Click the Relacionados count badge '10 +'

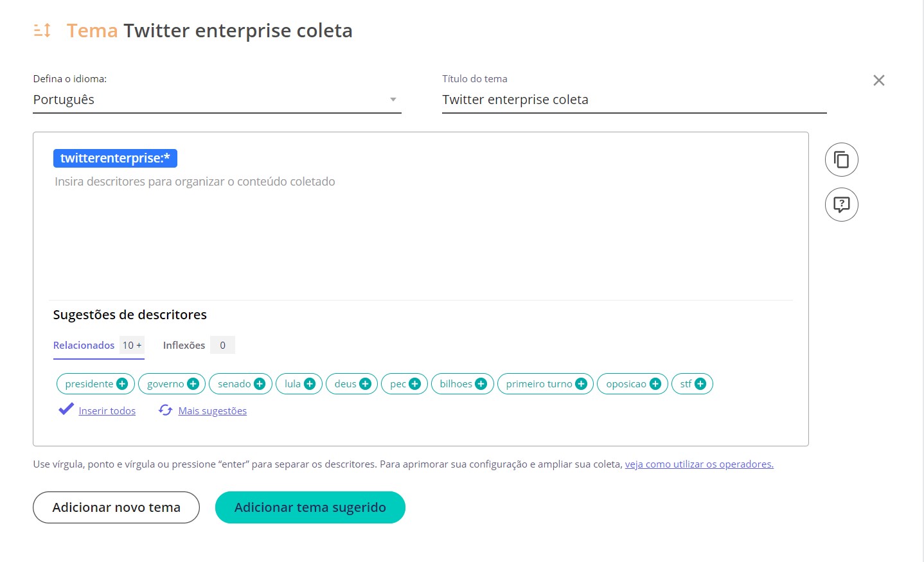[x=132, y=346]
